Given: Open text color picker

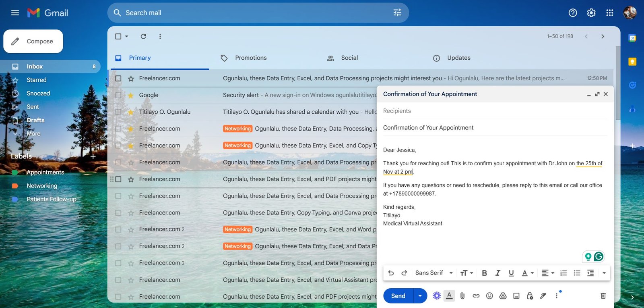Looking at the screenshot, I should [x=528, y=273].
